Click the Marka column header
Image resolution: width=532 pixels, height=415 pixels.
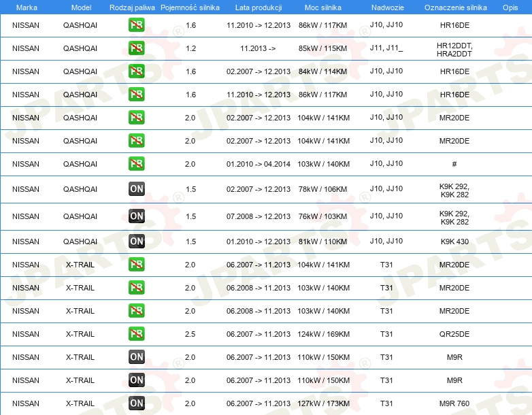(27, 7)
